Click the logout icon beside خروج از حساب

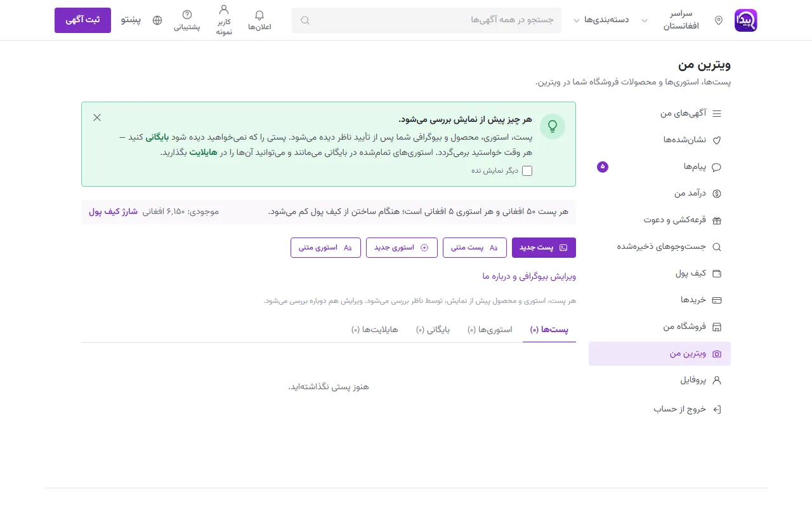(717, 410)
